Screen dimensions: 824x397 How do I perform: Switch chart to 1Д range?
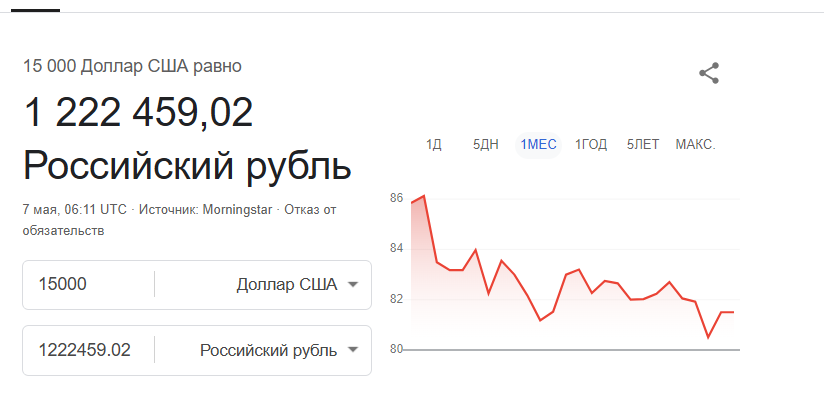434,145
